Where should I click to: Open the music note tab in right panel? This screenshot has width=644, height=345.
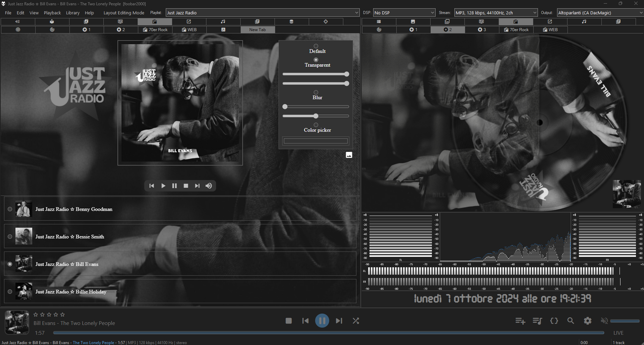pyautogui.click(x=584, y=22)
